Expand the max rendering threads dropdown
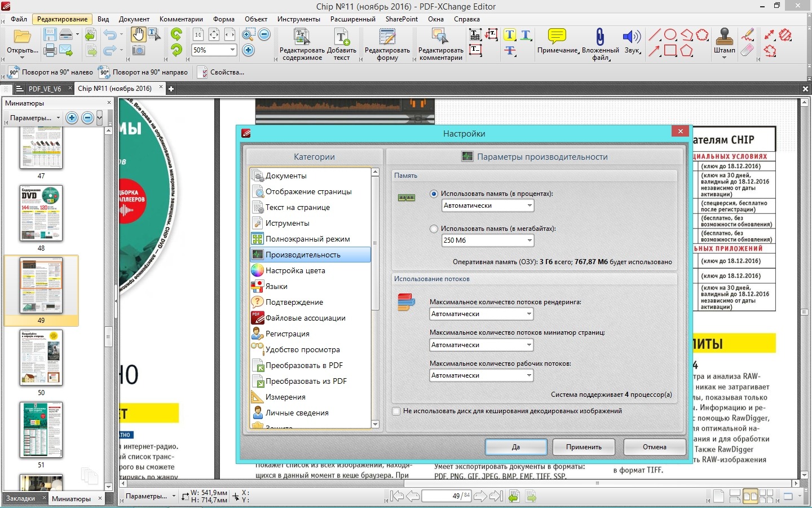Image resolution: width=812 pixels, height=508 pixels. 529,314
